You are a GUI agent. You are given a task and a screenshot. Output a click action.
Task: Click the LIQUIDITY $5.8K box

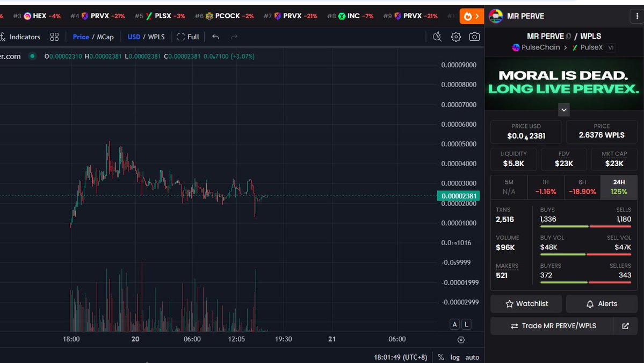(513, 159)
